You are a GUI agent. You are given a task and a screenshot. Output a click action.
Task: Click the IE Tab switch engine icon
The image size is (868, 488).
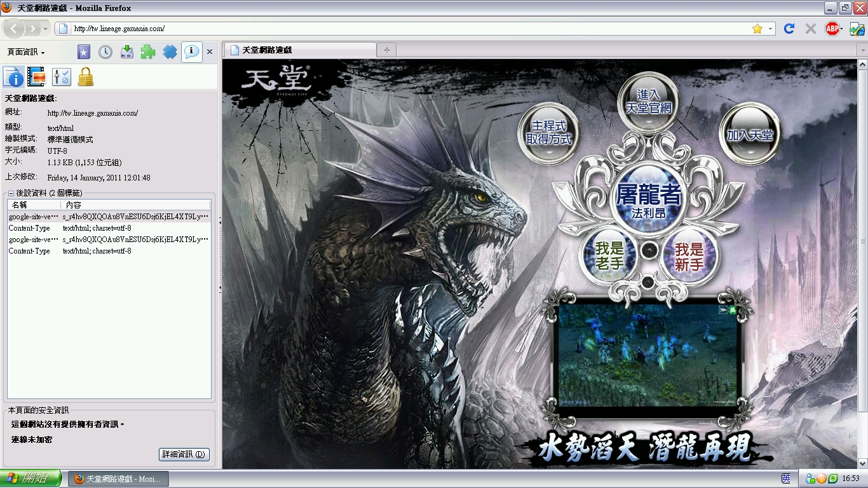(x=857, y=29)
